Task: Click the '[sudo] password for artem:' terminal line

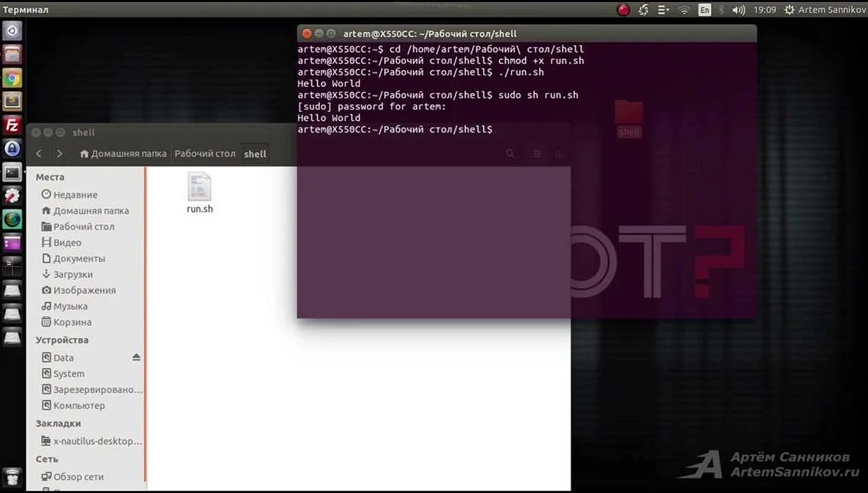Action: pyautogui.click(x=371, y=107)
